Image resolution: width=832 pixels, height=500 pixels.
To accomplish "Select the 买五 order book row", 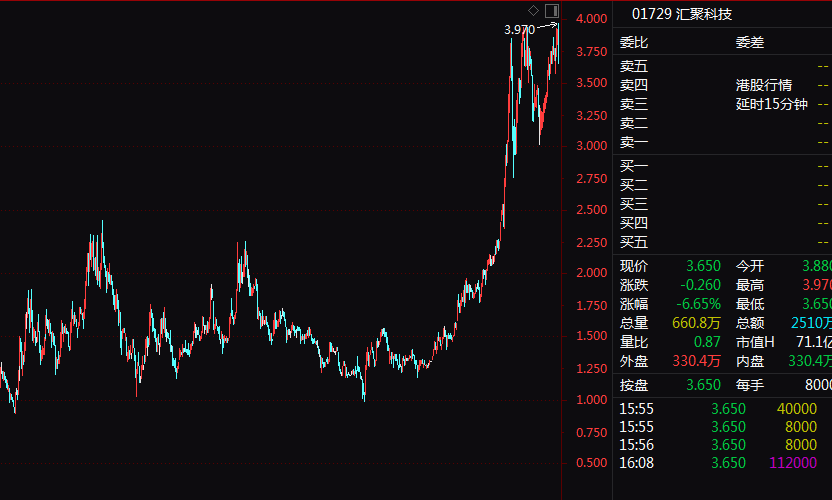I will [634, 242].
